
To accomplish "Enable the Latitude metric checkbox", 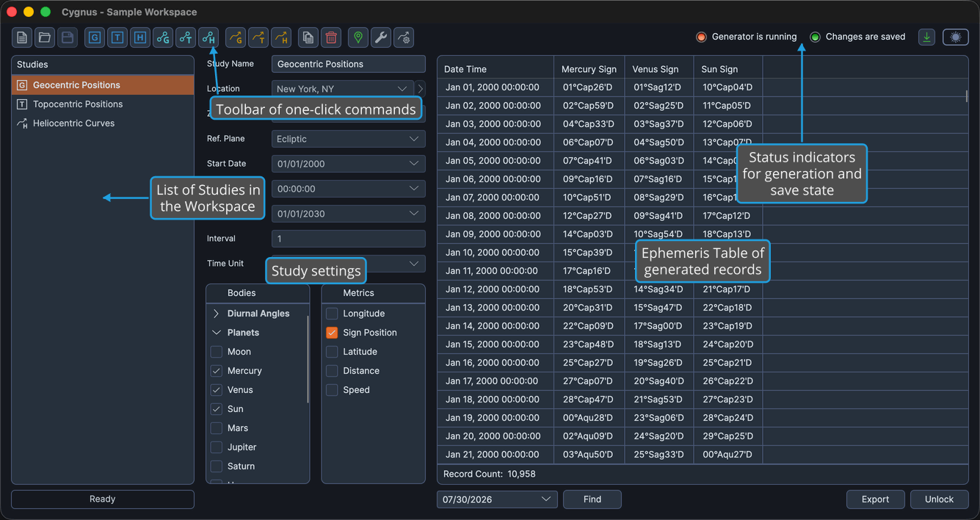I will pos(332,352).
